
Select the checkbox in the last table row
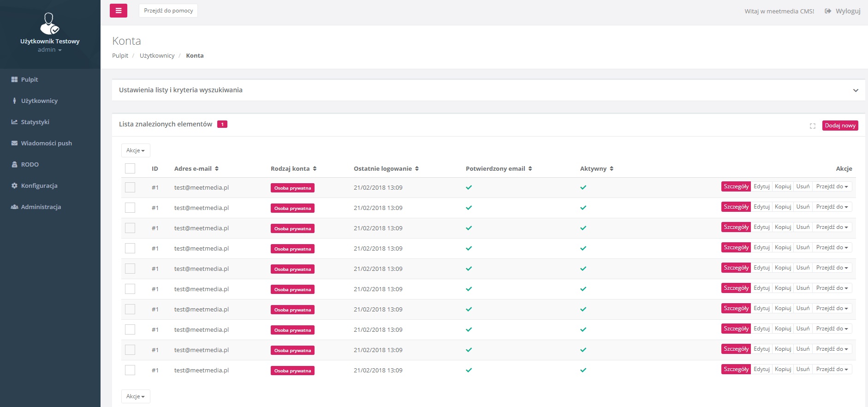[130, 370]
